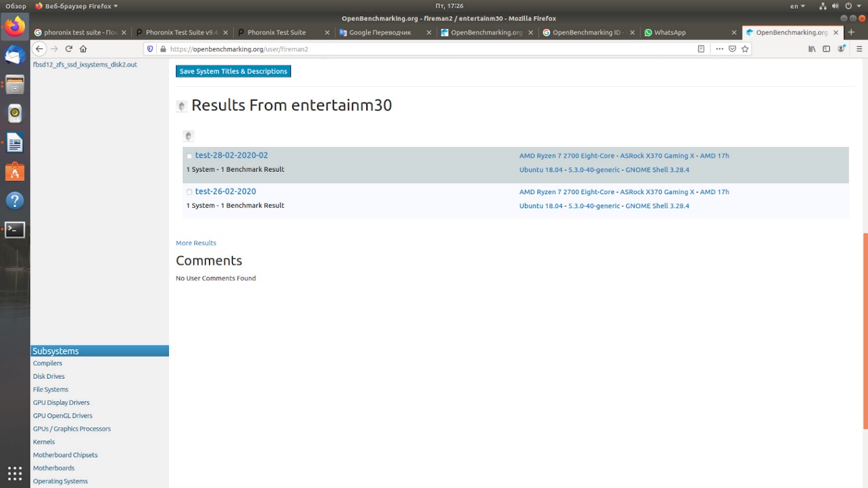The height and width of the screenshot is (488, 868).
Task: Go back with the browser back arrow
Action: coord(39,49)
